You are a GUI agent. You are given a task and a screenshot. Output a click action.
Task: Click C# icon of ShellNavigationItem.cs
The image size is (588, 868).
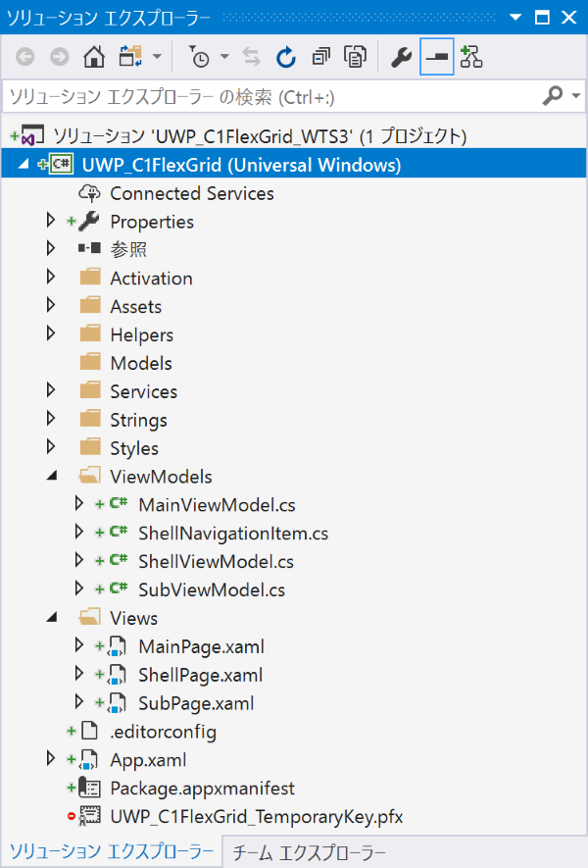pos(119,532)
